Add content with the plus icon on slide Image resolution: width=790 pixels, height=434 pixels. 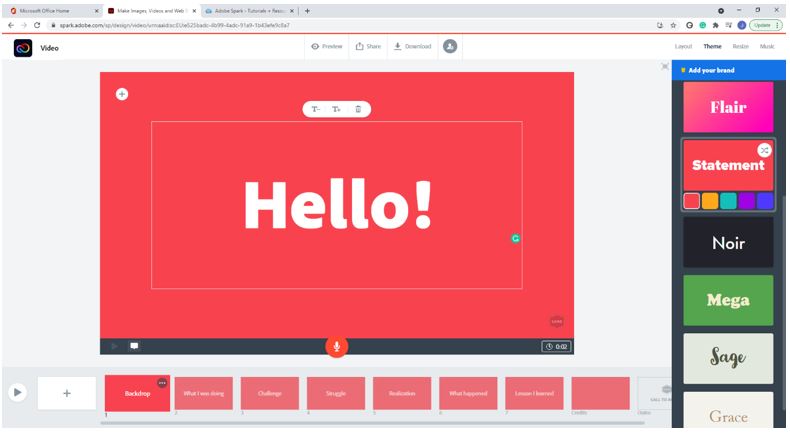(x=122, y=94)
